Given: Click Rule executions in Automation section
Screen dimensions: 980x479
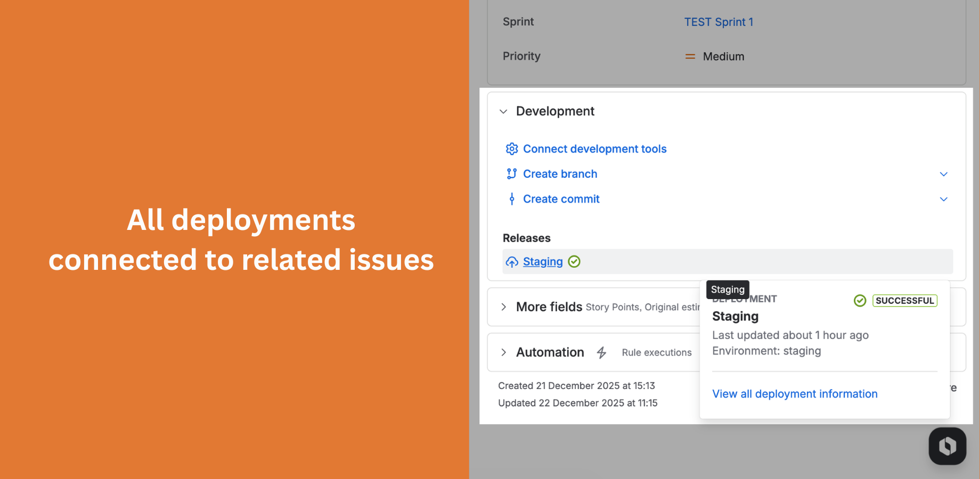Looking at the screenshot, I should pos(656,352).
